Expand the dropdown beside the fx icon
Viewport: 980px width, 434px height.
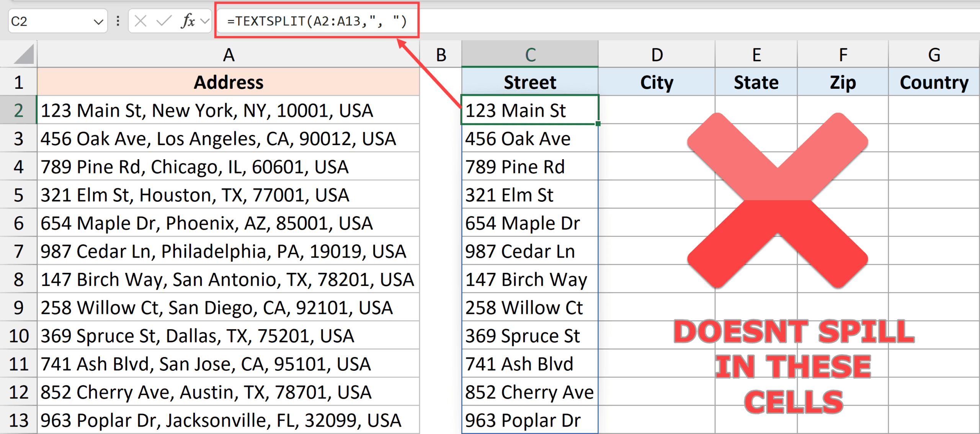tap(205, 21)
